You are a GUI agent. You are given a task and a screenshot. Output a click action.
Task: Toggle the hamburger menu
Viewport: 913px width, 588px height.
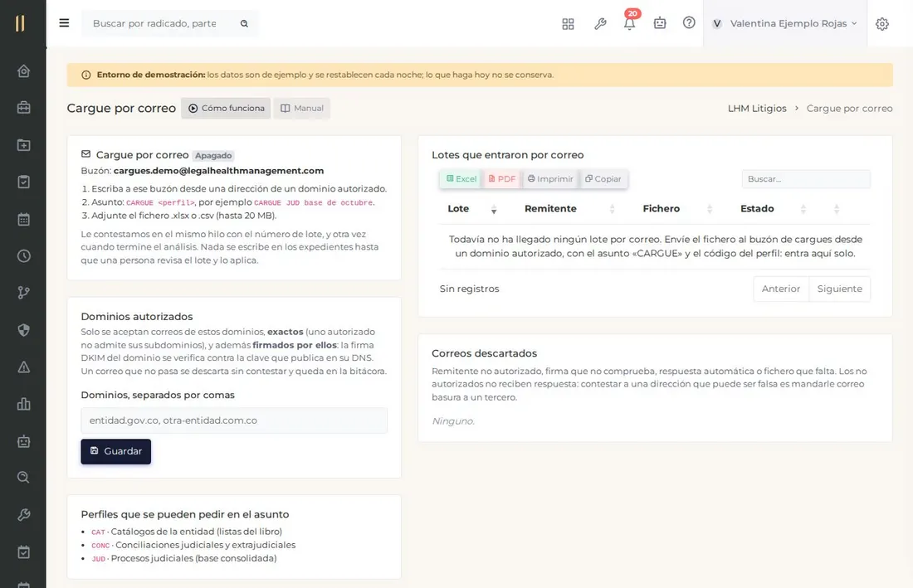click(64, 23)
